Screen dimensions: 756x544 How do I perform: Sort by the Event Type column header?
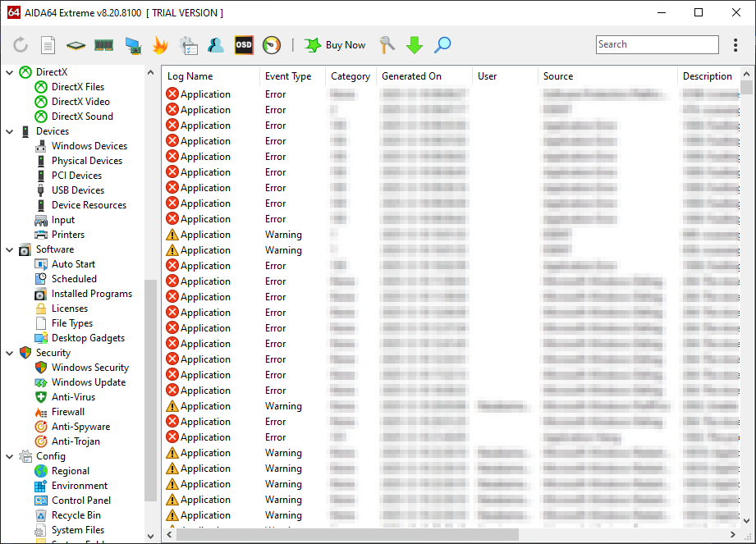coord(288,76)
